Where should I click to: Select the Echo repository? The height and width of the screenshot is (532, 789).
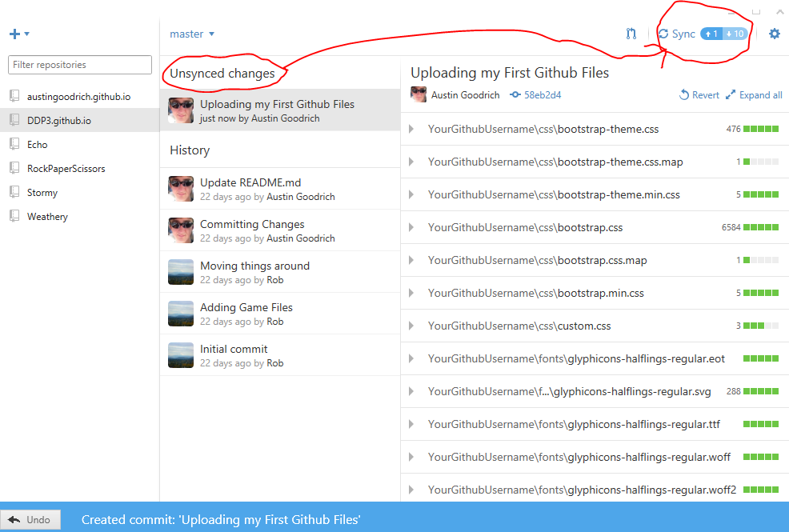pos(38,145)
